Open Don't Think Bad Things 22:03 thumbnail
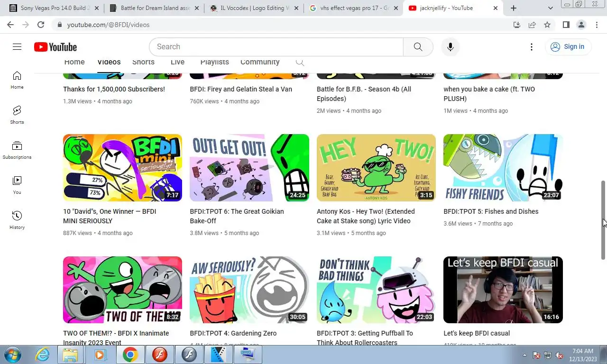The image size is (607, 364). point(376,290)
